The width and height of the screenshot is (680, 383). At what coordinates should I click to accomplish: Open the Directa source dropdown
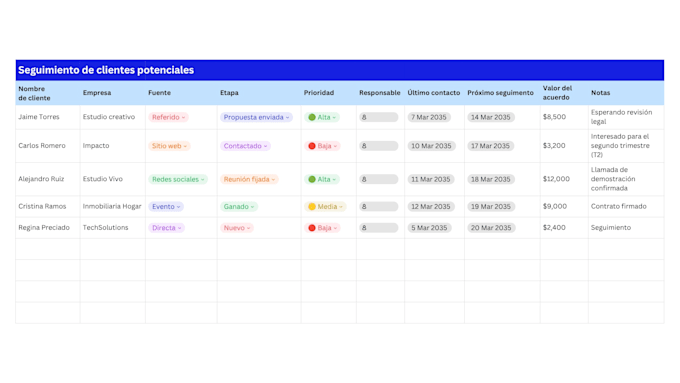tap(167, 228)
